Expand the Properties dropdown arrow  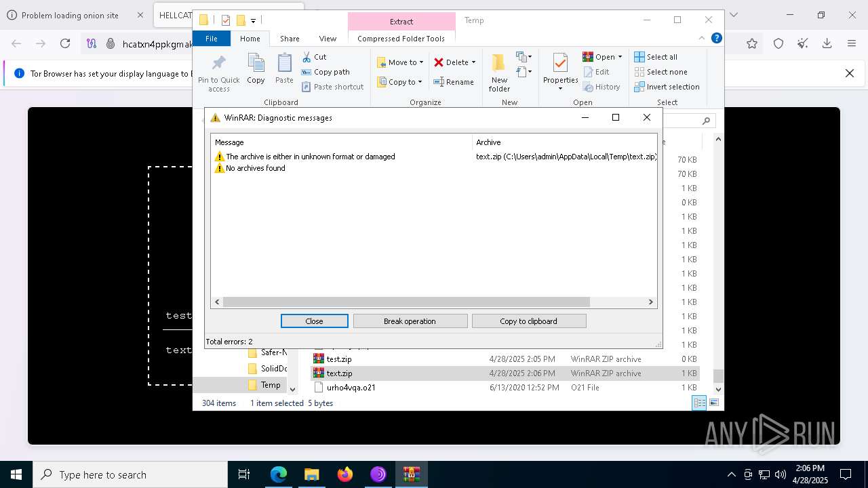pos(560,89)
